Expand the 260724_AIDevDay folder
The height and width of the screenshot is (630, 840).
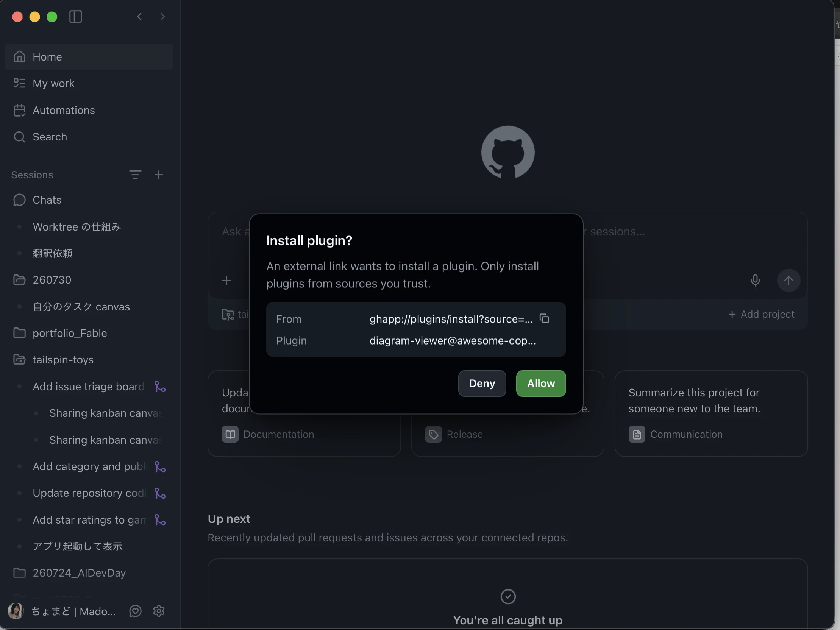pyautogui.click(x=89, y=573)
